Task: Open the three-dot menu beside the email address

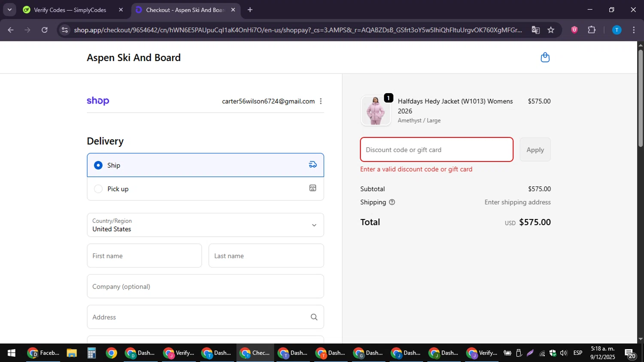Action: [321, 101]
